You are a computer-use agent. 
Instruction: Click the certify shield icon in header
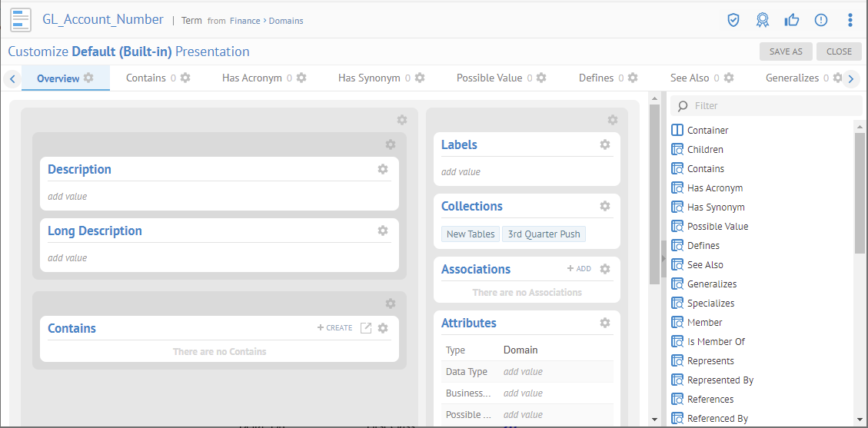(x=733, y=20)
